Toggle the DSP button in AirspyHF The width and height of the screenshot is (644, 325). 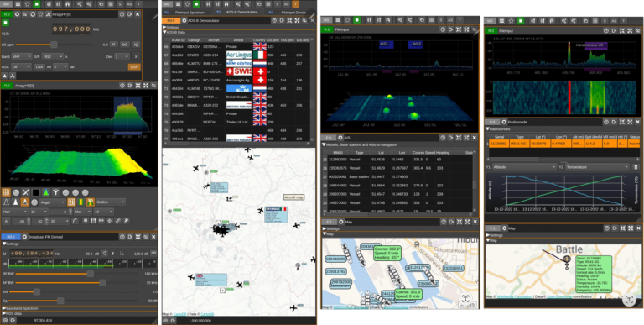pyautogui.click(x=134, y=66)
